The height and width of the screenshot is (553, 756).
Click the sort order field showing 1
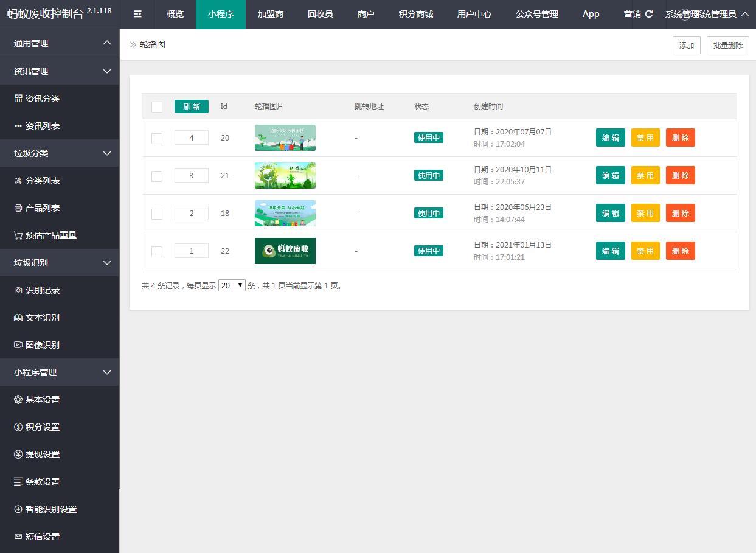192,251
